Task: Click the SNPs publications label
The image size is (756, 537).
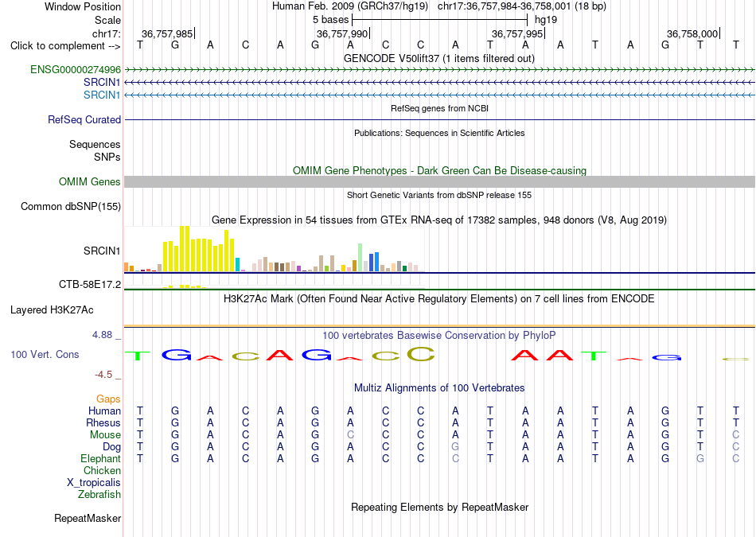Action: tap(107, 157)
